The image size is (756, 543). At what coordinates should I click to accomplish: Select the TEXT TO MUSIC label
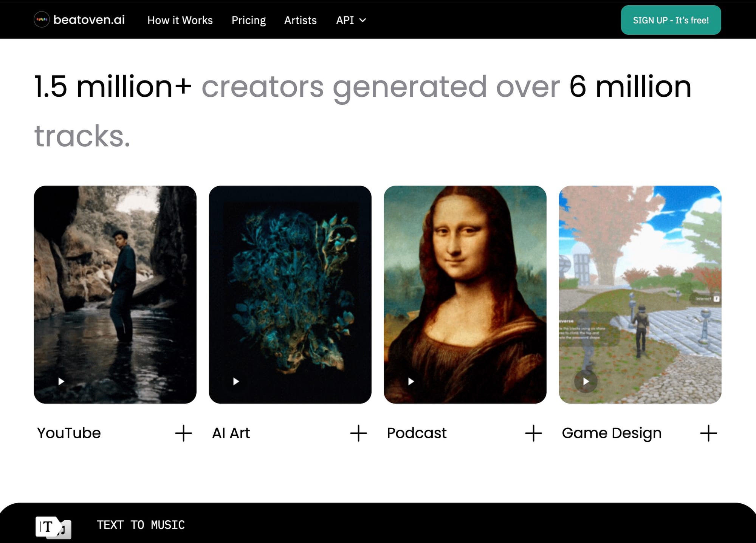point(141,525)
